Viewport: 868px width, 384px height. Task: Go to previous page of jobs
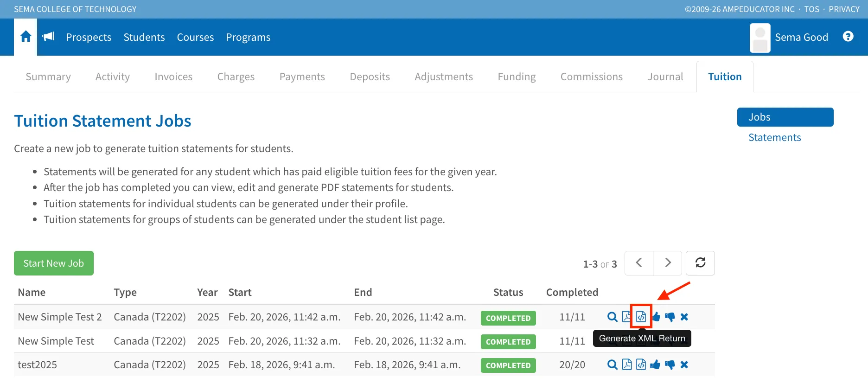click(x=639, y=263)
